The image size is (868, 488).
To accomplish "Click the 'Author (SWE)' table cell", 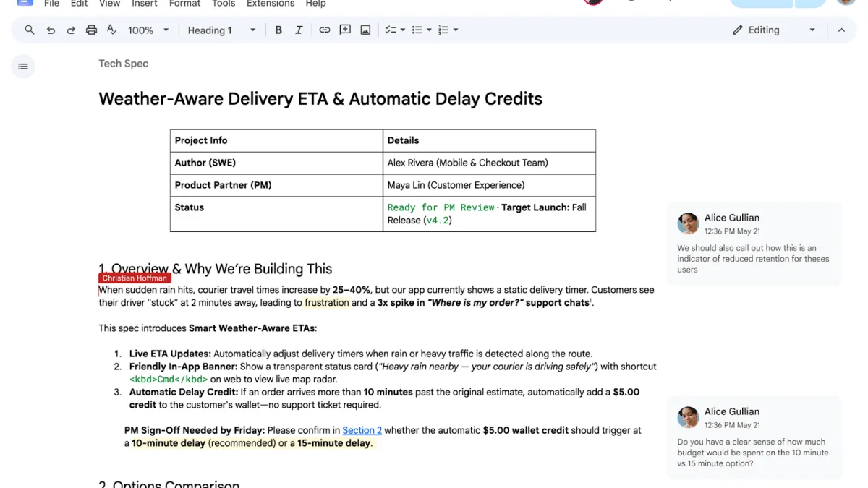I will tap(276, 163).
